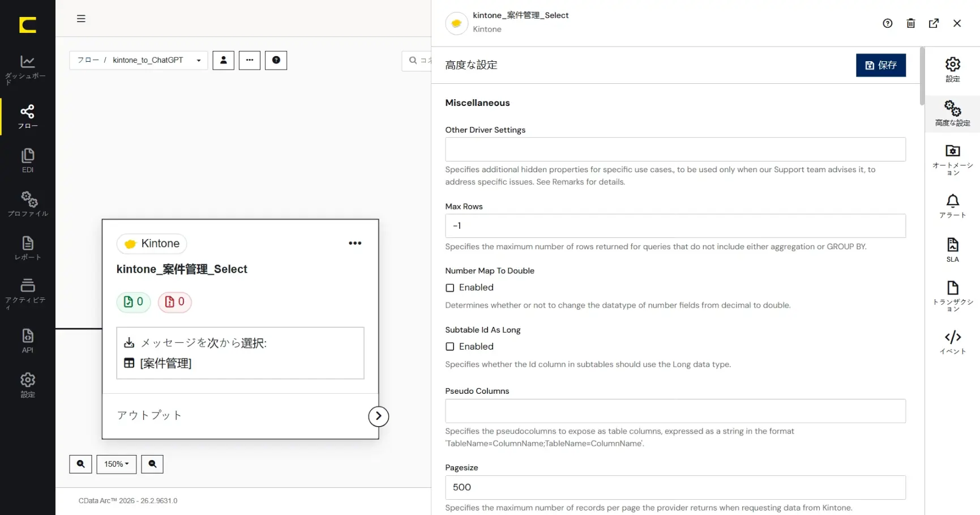The image size is (980, 515).
Task: Open the panel help icon
Action: [x=887, y=23]
